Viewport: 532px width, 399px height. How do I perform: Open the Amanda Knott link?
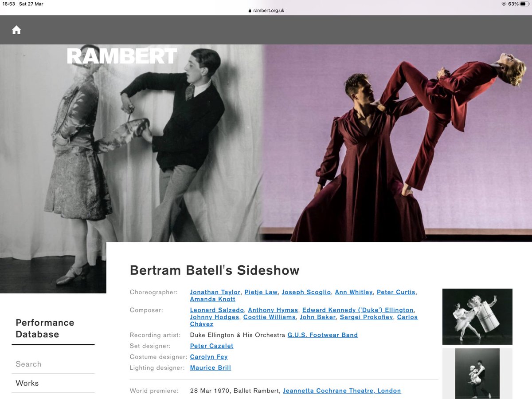tap(213, 299)
